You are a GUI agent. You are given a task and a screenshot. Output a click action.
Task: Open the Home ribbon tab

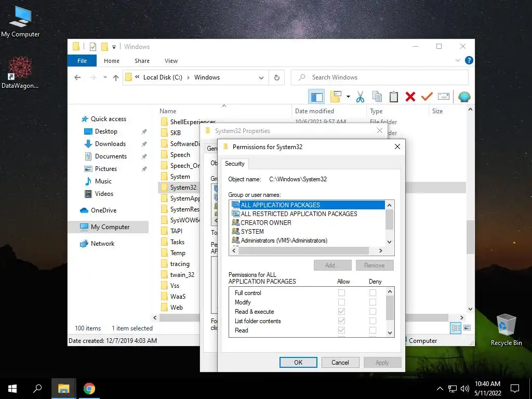pos(112,61)
